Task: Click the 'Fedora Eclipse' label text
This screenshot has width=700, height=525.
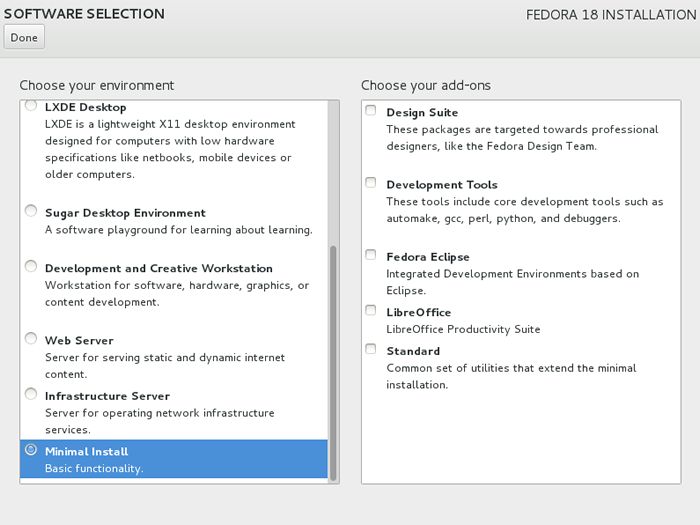Action: coord(428,257)
